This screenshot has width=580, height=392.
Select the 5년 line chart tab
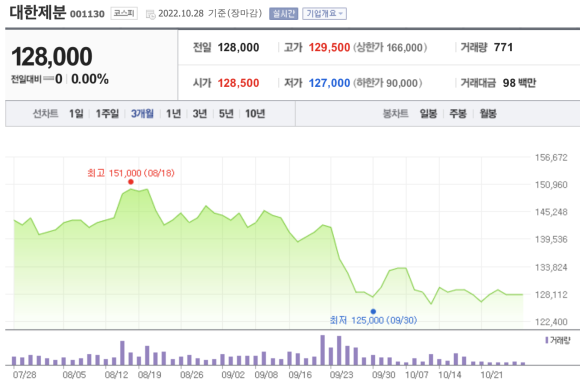click(226, 114)
